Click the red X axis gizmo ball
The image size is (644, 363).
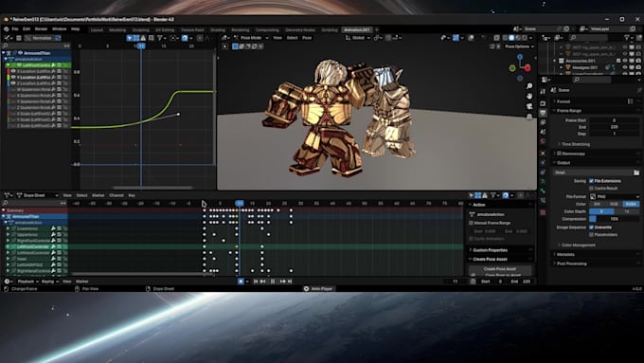[528, 68]
